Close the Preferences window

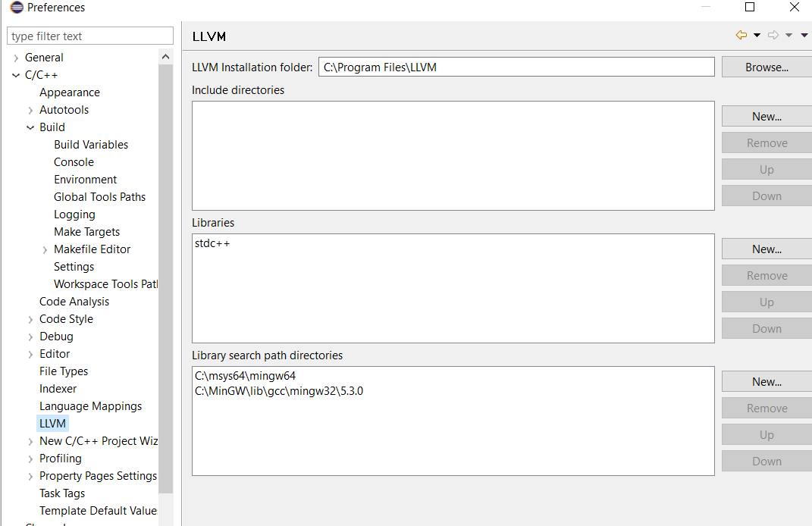coord(795,7)
